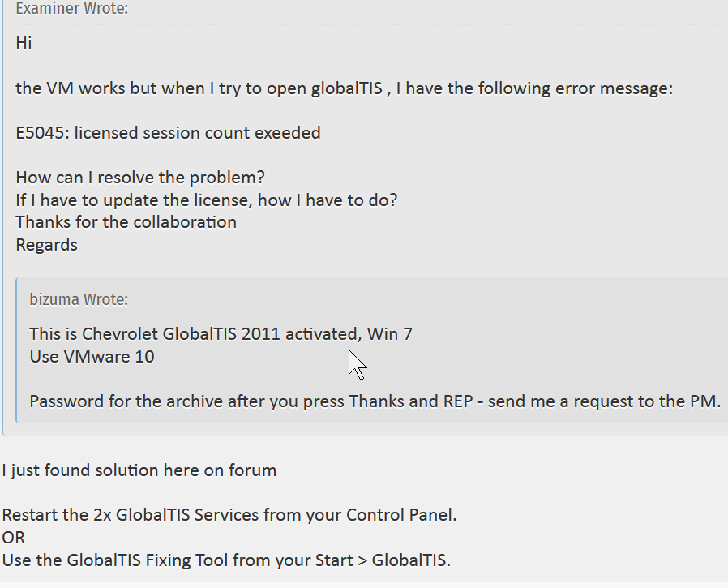Click the 'Use the GlobalTIS Fixing Tool' line

226,560
